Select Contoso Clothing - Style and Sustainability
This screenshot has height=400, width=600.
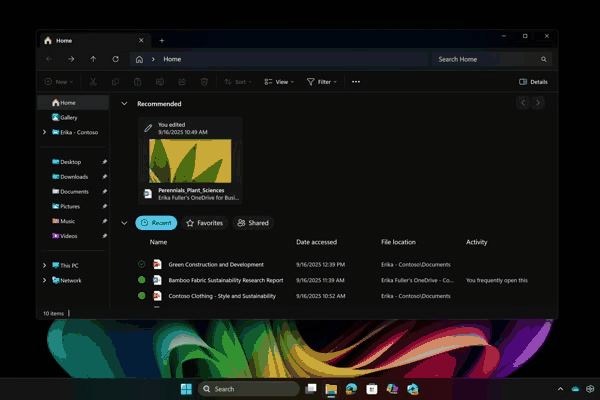coord(222,296)
